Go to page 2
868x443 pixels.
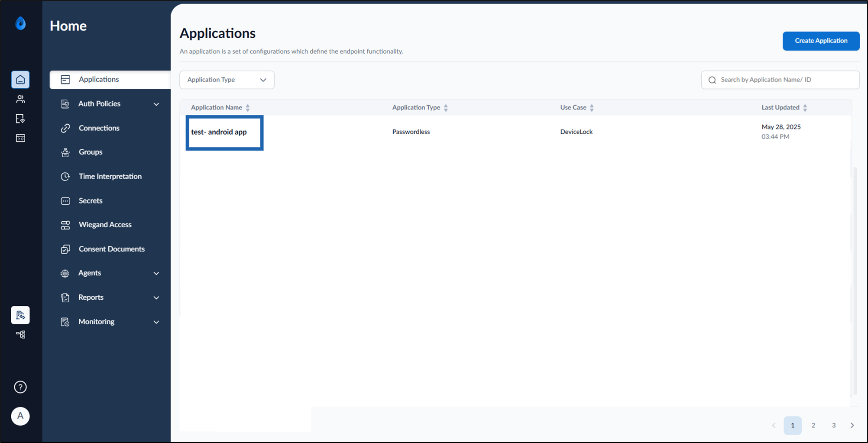point(813,425)
